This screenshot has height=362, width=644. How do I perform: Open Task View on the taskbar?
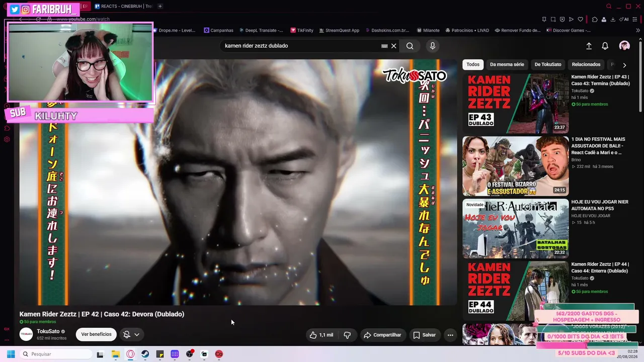point(100,354)
